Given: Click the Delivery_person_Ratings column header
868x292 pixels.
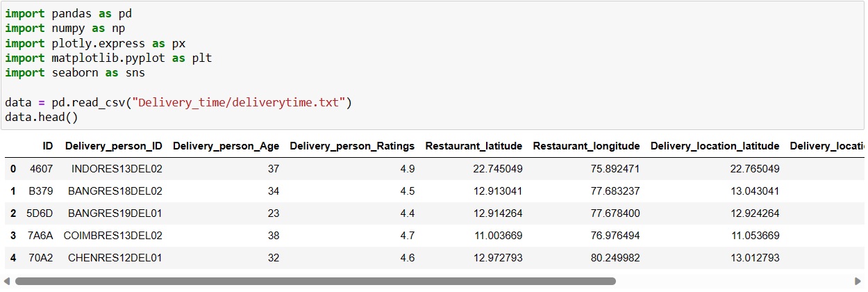Looking at the screenshot, I should pyautogui.click(x=352, y=146).
